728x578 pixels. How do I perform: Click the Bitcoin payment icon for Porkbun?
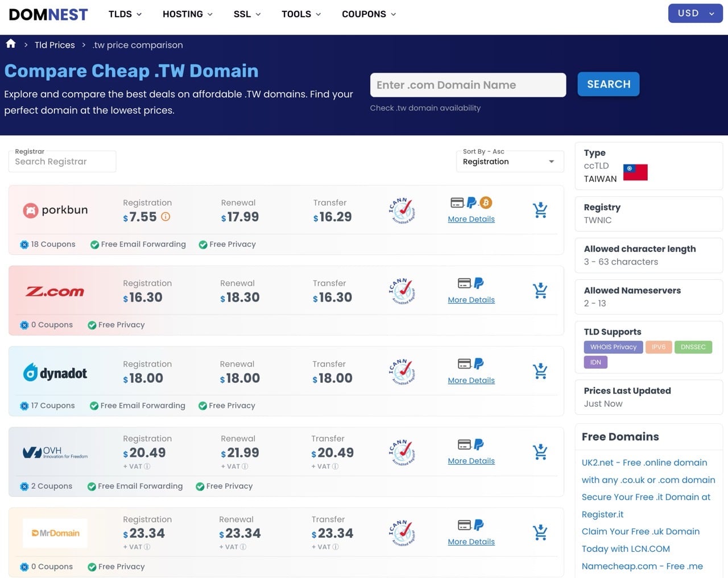pos(486,203)
